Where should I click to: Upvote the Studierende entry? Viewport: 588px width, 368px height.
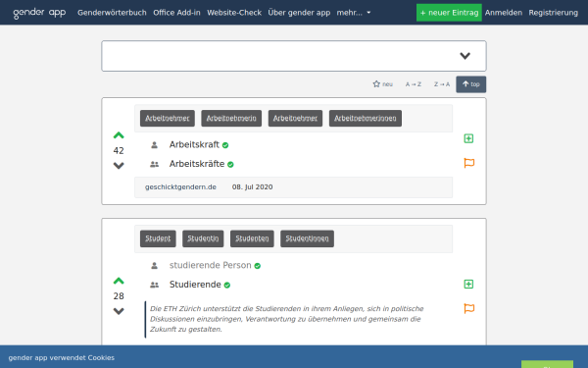point(119,281)
